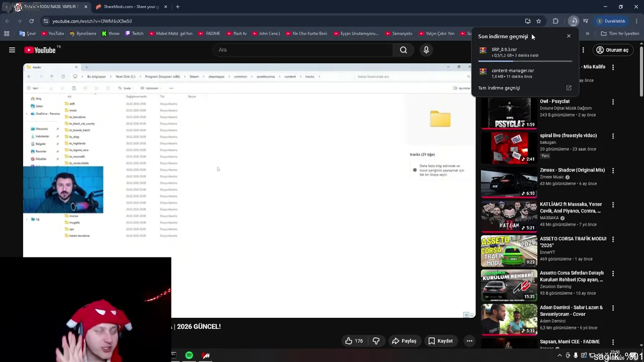Open the 'throw' bookmark
644x362 pixels.
(111, 34)
